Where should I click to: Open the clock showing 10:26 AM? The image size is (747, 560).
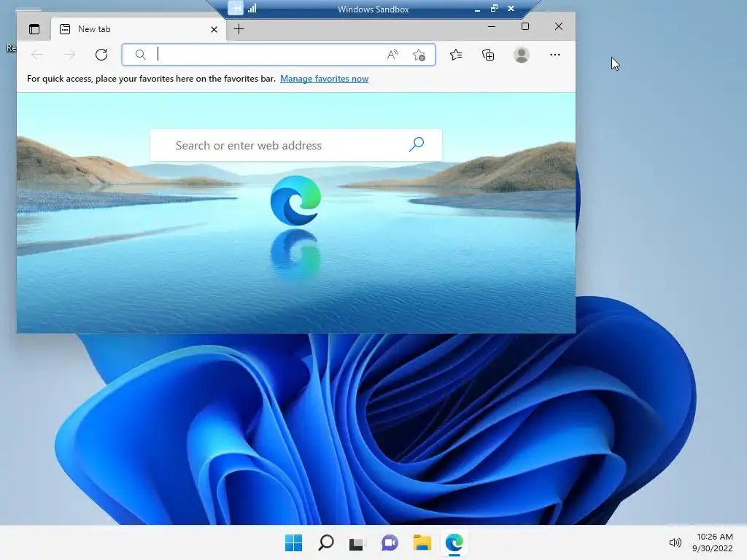click(713, 542)
